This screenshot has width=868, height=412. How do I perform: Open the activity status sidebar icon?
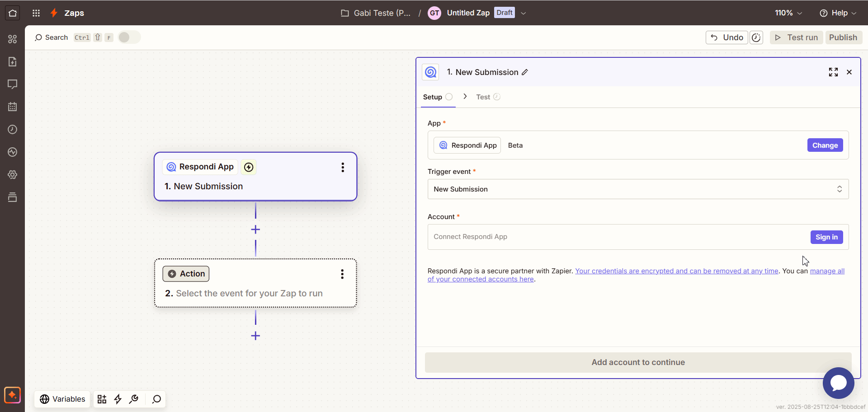[13, 152]
